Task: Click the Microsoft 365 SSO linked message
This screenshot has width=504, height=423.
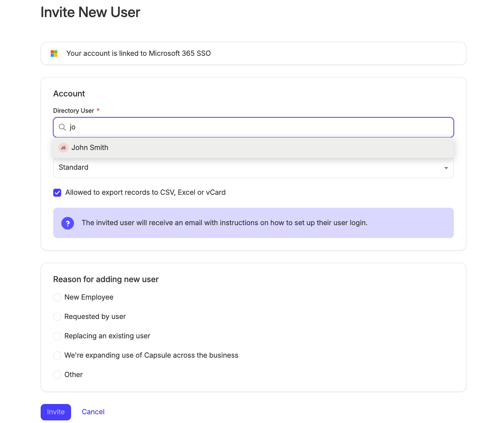Action: [x=139, y=54]
